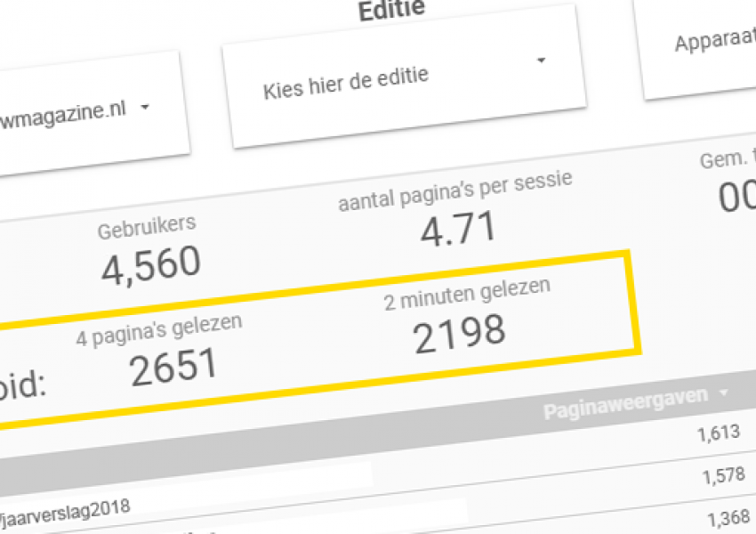The width and height of the screenshot is (756, 534).
Task: Click the arrow in the edition dropdown
Action: [x=541, y=61]
